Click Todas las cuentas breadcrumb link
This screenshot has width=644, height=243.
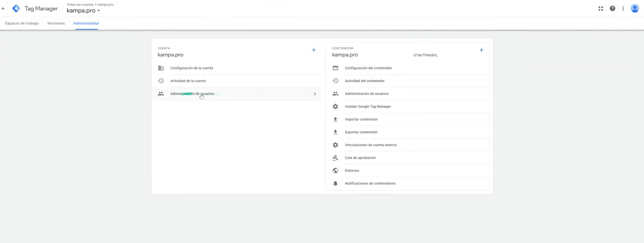click(x=80, y=4)
